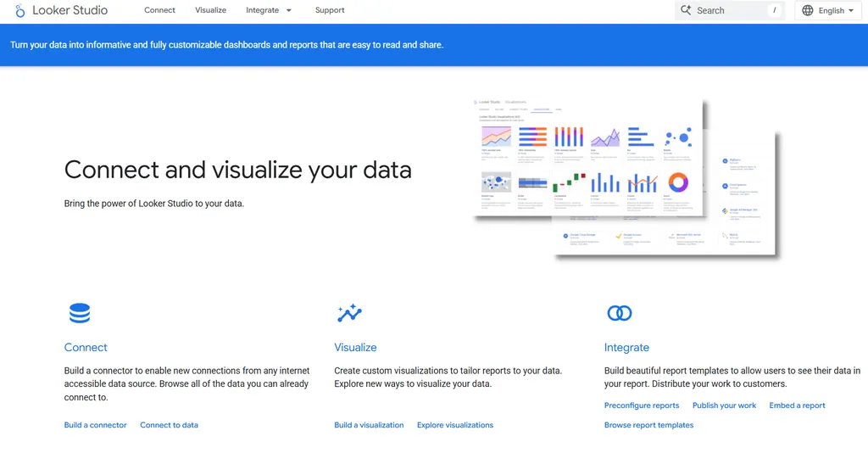Click the Connect database stack icon
The width and height of the screenshot is (868, 453).
(80, 313)
